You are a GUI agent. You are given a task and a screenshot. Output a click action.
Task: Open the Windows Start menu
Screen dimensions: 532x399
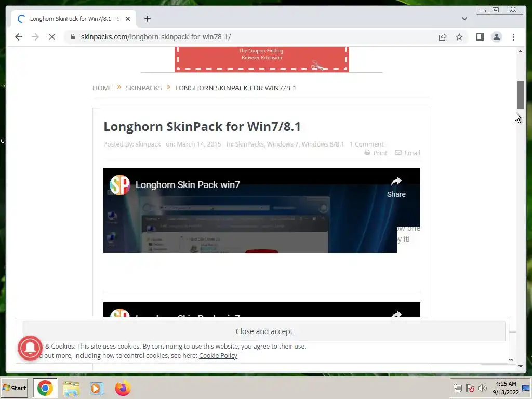click(15, 388)
